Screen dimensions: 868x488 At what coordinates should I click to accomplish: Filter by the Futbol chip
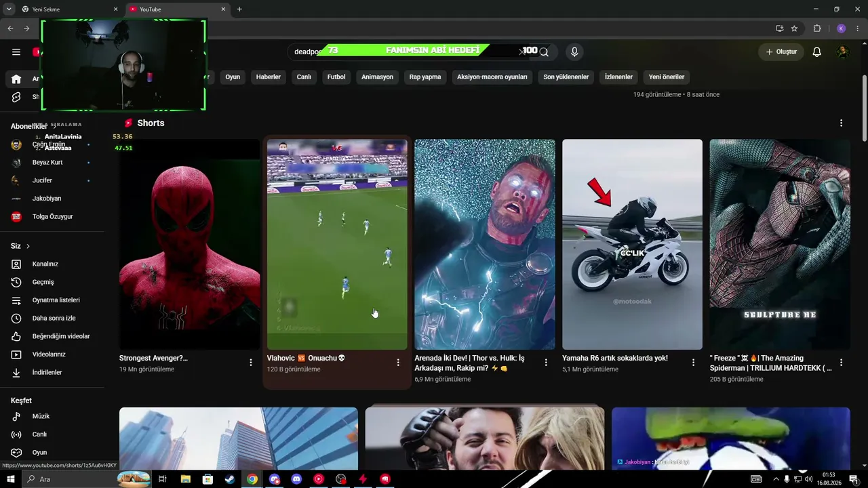click(336, 77)
